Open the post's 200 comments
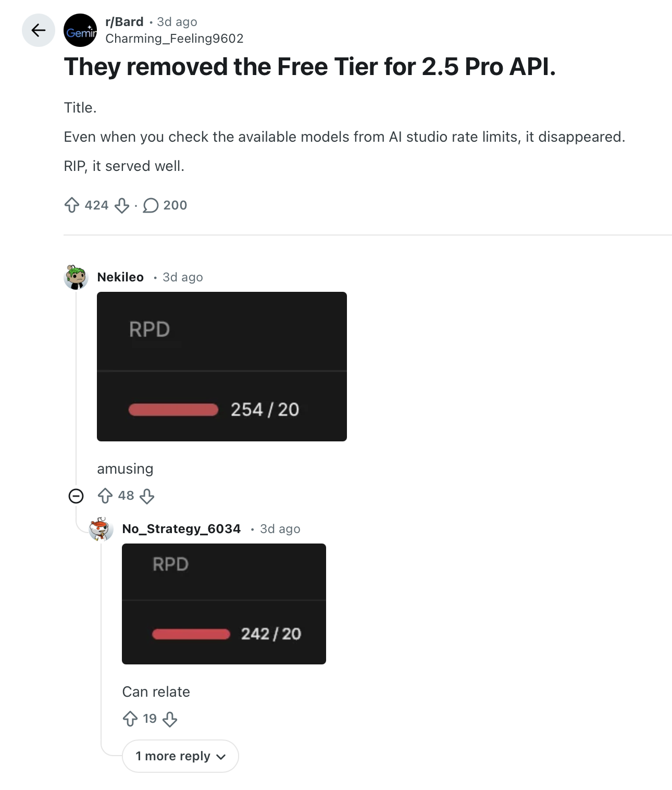 click(165, 205)
